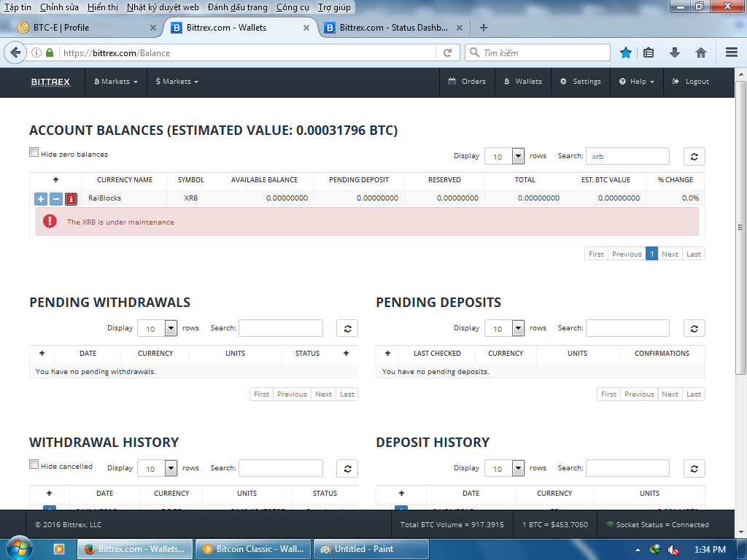
Task: Click the bookmark star icon
Action: tap(625, 52)
